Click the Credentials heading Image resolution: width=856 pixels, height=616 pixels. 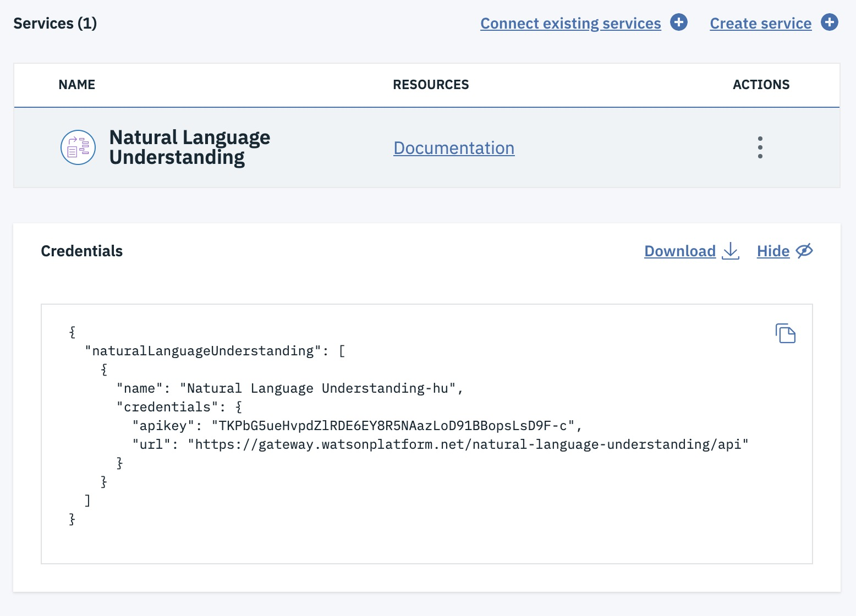(82, 251)
